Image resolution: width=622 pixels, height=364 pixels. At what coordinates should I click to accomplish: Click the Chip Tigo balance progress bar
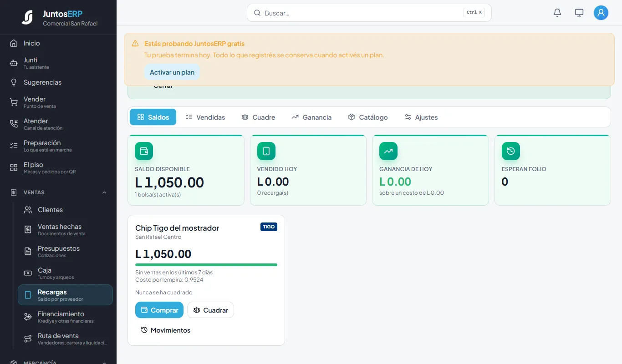click(x=206, y=264)
